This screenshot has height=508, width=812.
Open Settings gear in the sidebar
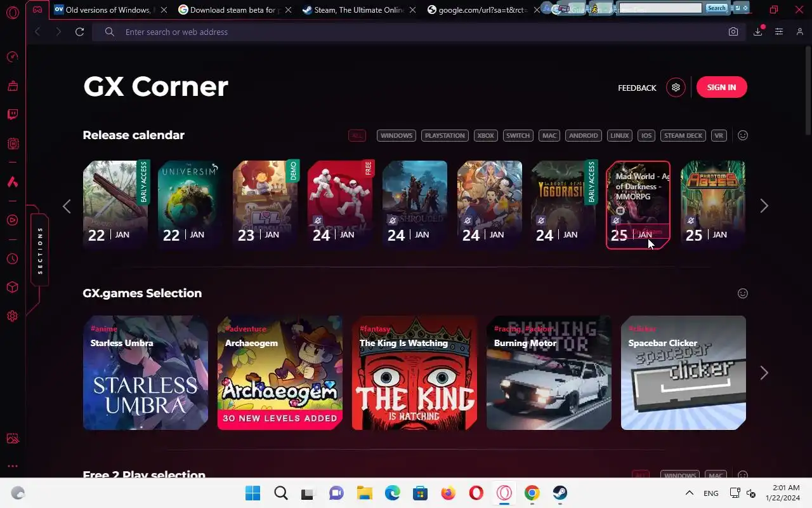tap(12, 316)
